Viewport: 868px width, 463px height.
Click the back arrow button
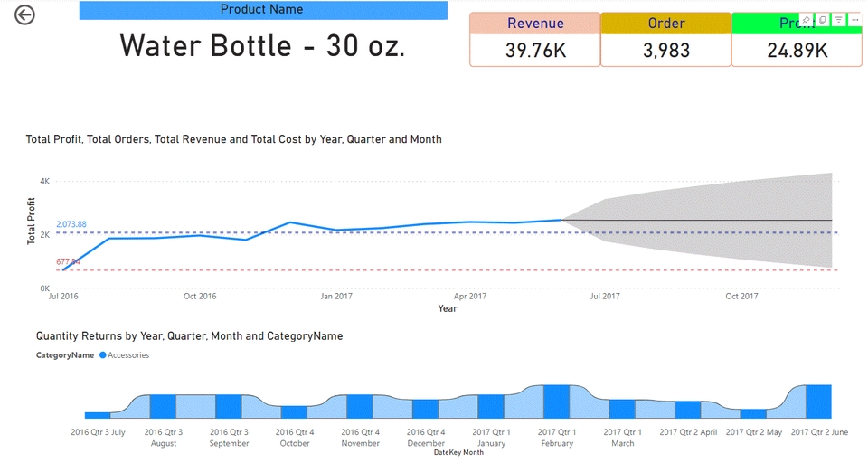24,14
